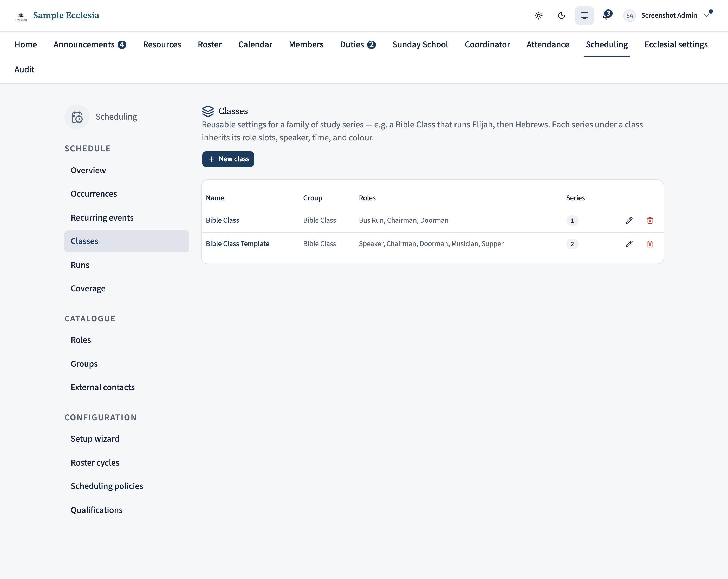Open the Roster tab

point(210,44)
